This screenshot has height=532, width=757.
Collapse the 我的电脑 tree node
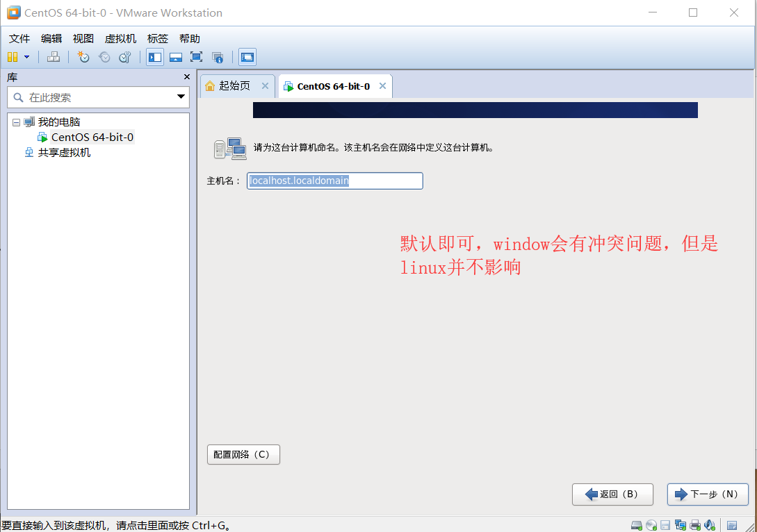coord(16,122)
